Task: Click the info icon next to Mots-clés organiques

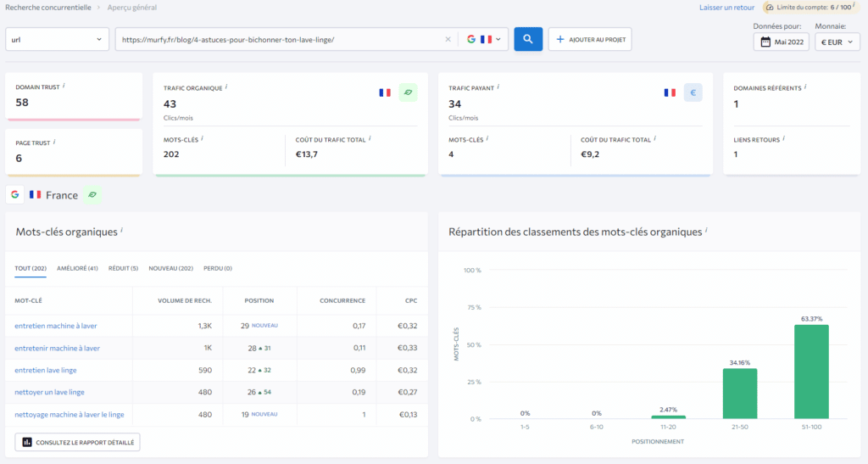Action: [121, 231]
